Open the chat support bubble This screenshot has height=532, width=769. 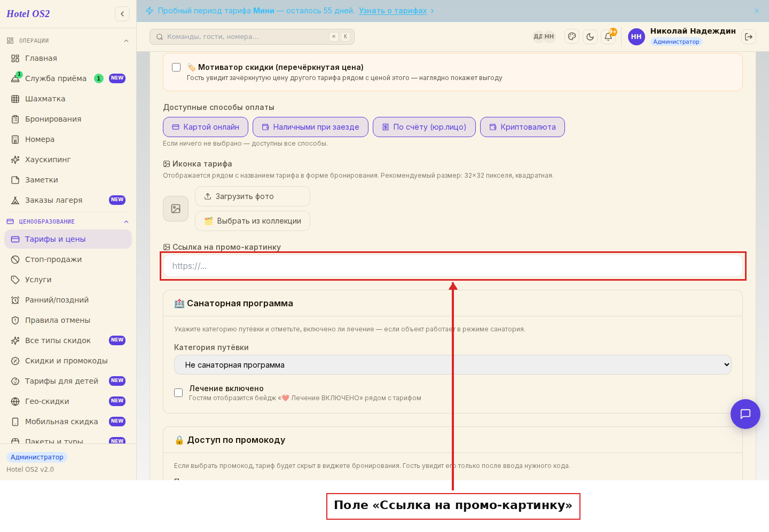pyautogui.click(x=746, y=414)
